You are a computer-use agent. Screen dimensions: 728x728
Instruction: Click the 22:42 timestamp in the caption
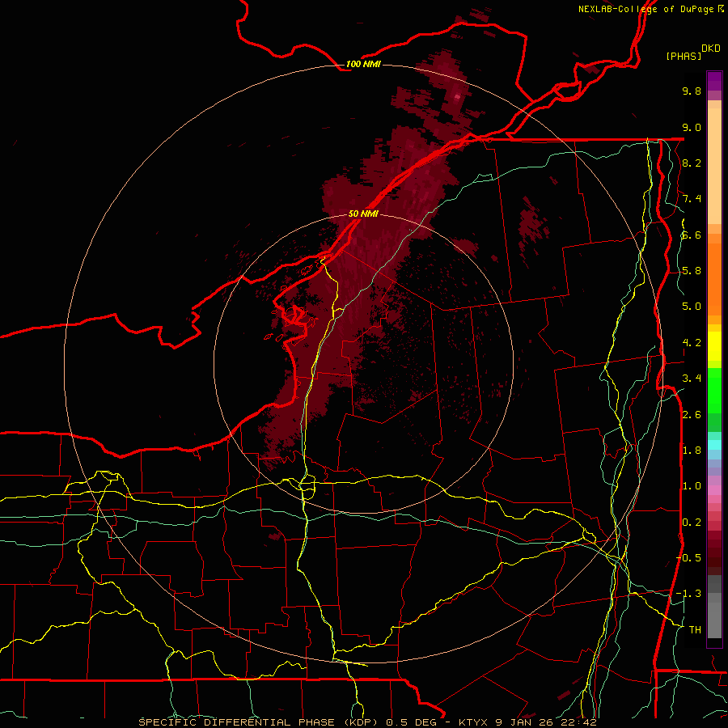point(578,722)
